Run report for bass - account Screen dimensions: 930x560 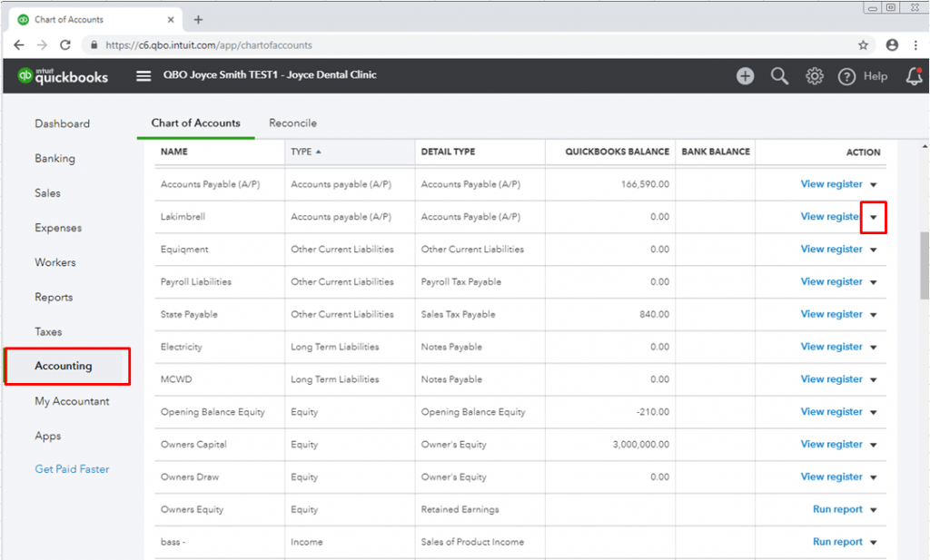pyautogui.click(x=837, y=542)
